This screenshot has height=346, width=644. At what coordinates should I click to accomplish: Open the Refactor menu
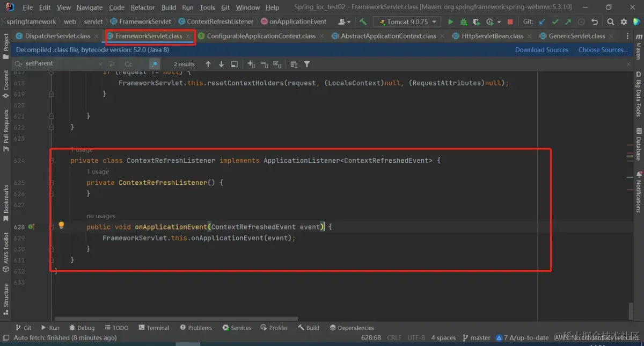[143, 8]
